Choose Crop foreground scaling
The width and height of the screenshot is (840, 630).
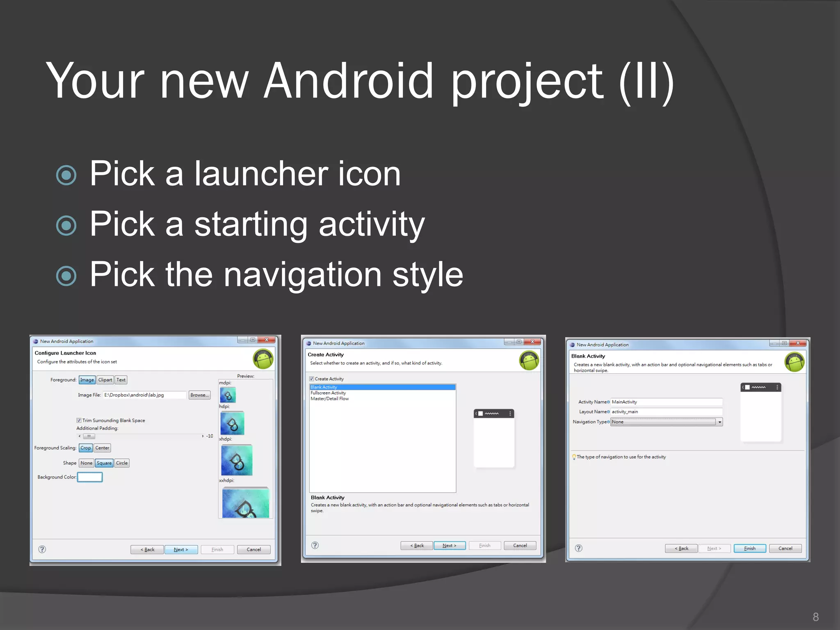pyautogui.click(x=86, y=448)
